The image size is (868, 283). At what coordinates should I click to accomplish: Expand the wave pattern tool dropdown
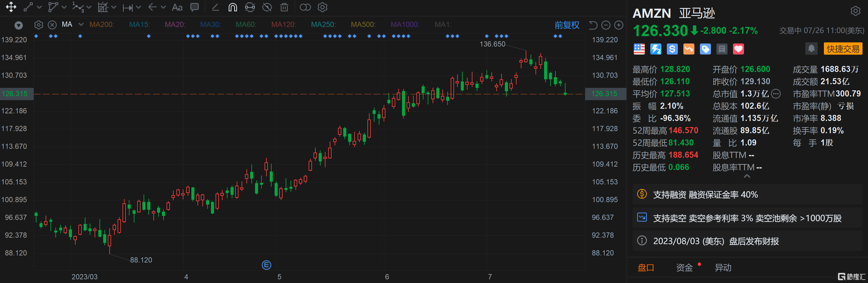tap(89, 7)
